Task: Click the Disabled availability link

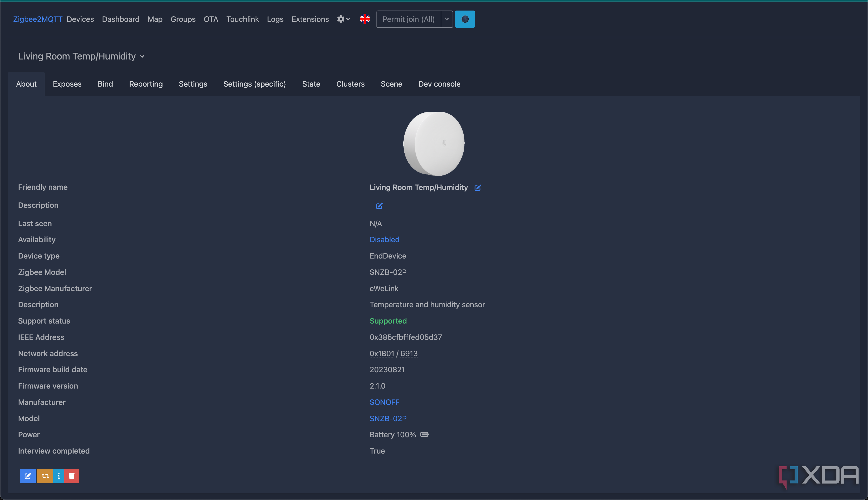Action: [x=385, y=240]
